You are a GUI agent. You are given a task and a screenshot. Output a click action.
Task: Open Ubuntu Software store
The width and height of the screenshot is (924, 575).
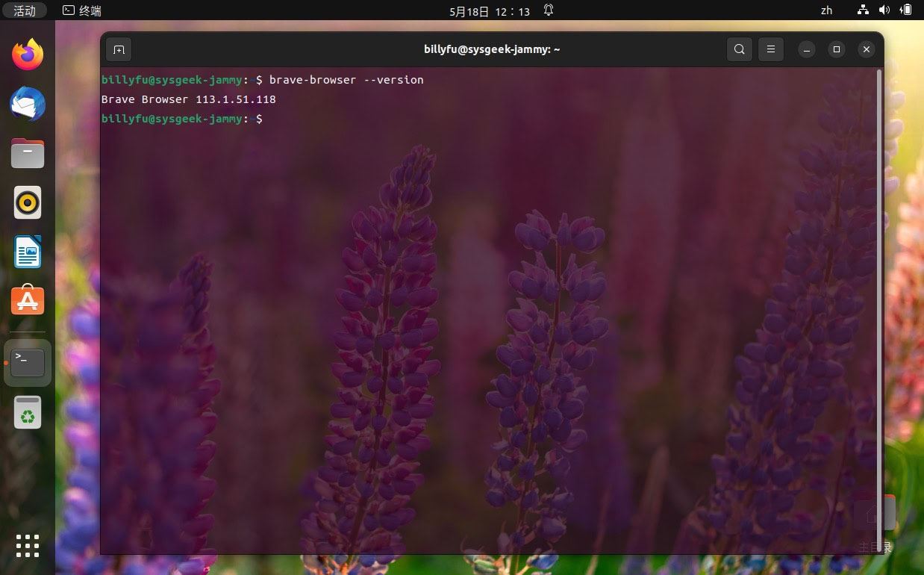click(28, 301)
